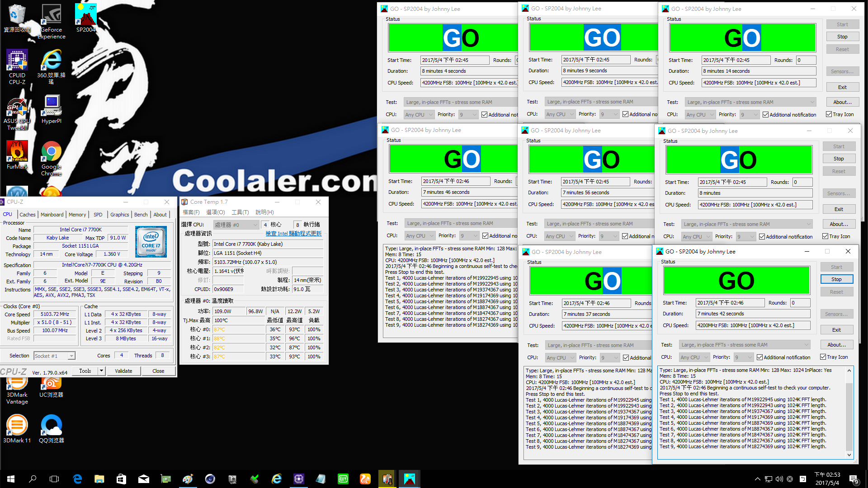Switch to Core Temp via taskbar icon
Viewport: 868px width, 488px height.
coord(387,479)
